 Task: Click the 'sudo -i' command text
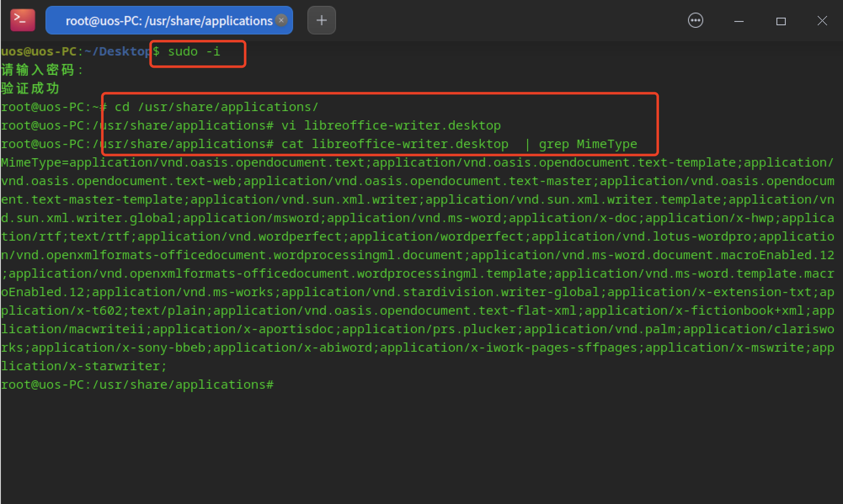point(194,52)
